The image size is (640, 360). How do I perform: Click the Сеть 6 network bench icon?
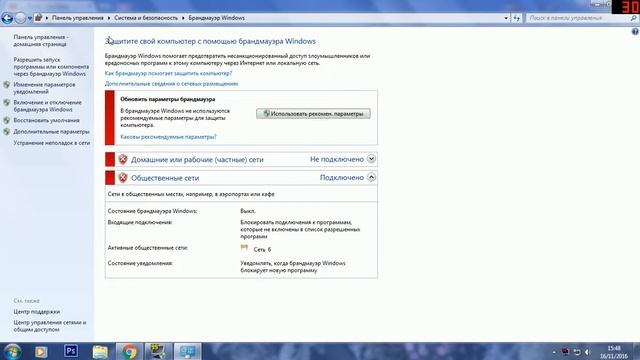(x=244, y=248)
